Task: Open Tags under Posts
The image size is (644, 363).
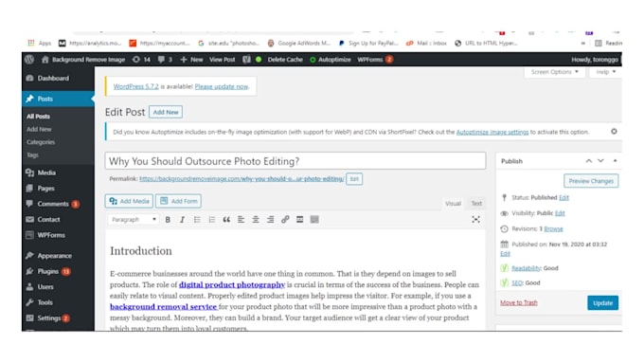Action: [x=32, y=155]
